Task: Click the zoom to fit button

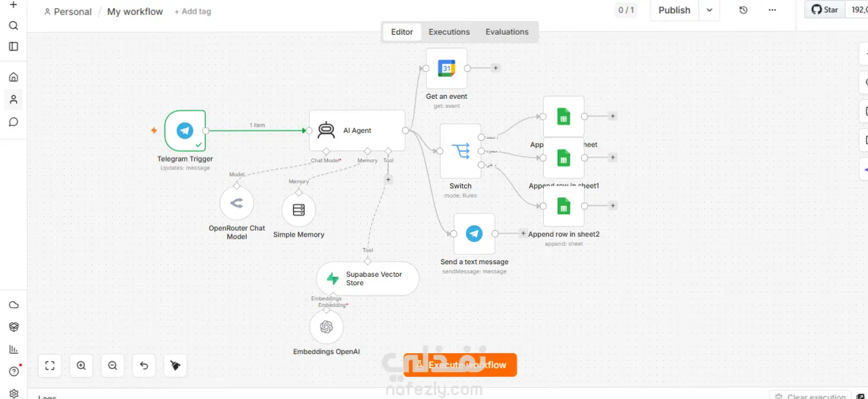Action: 50,366
